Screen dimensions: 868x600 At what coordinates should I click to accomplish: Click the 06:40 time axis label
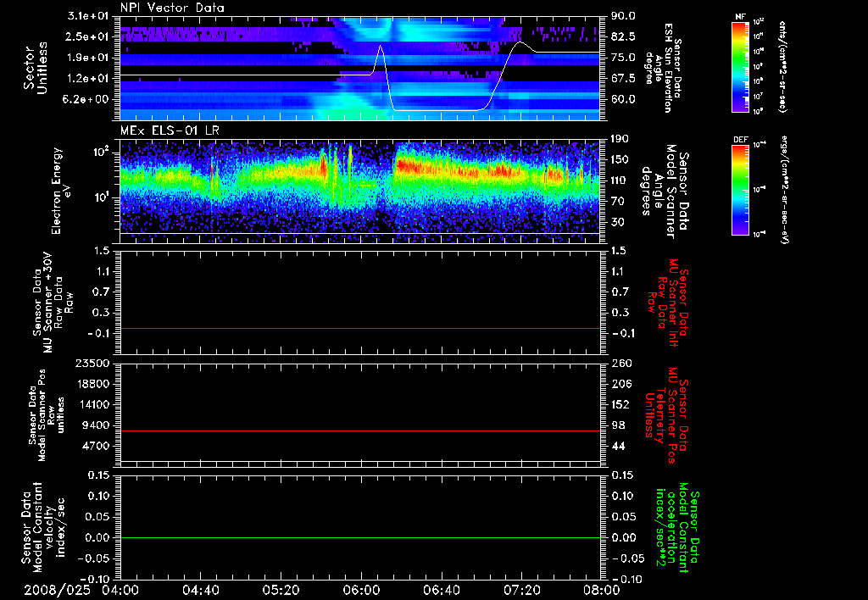(440, 591)
